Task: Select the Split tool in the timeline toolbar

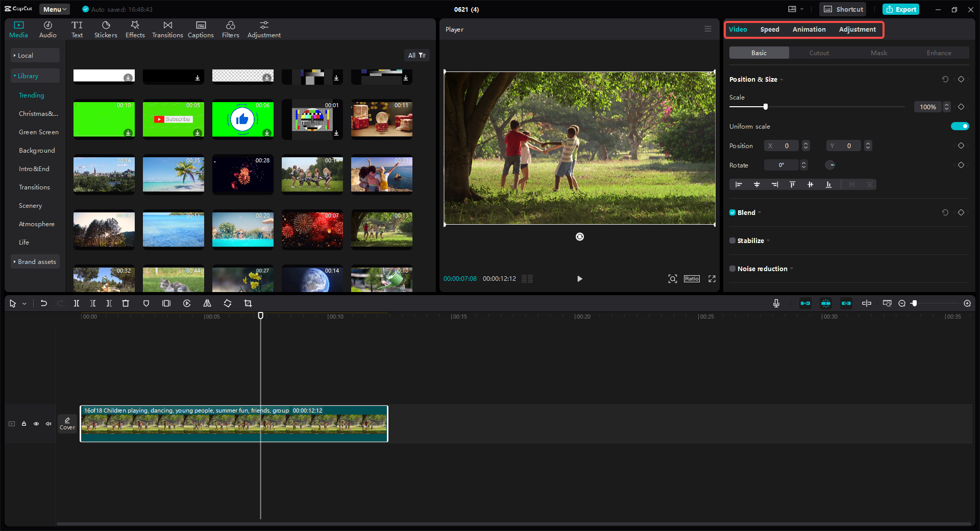Action: click(x=77, y=303)
